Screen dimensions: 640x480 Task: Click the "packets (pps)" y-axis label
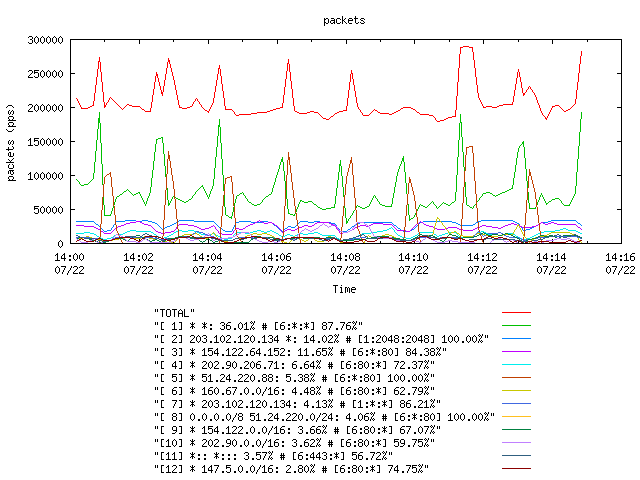(11, 143)
